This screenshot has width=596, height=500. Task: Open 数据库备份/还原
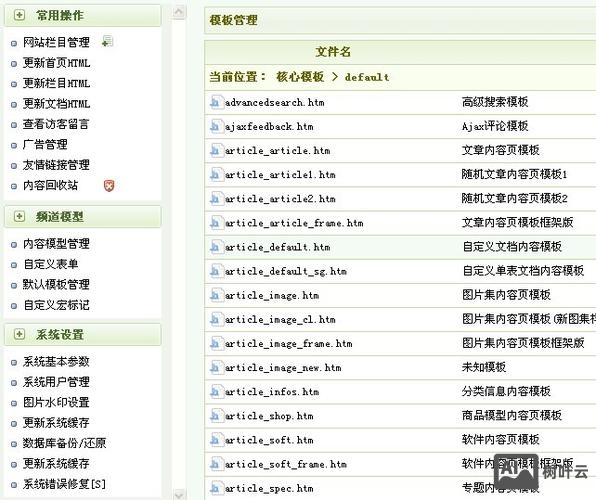[64, 443]
